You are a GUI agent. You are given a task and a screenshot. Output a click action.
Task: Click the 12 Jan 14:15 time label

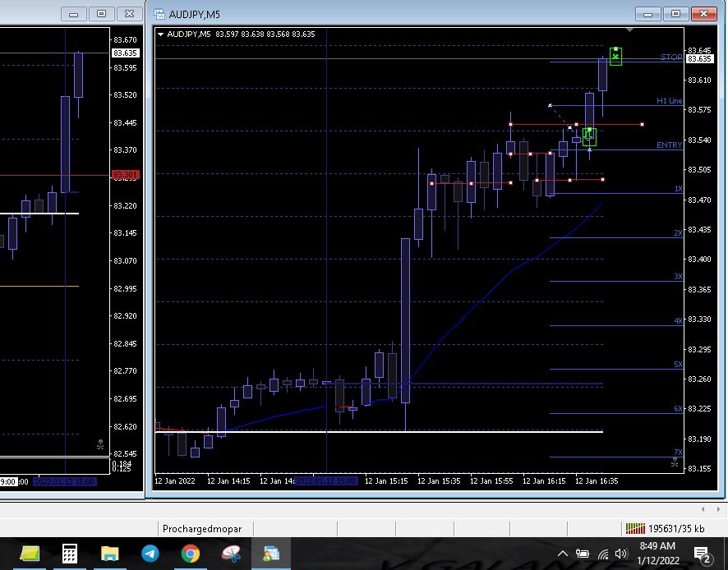pos(228,480)
